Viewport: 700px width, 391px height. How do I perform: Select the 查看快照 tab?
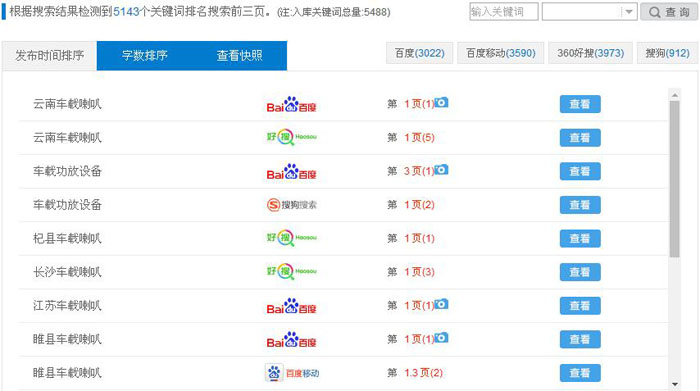point(240,55)
